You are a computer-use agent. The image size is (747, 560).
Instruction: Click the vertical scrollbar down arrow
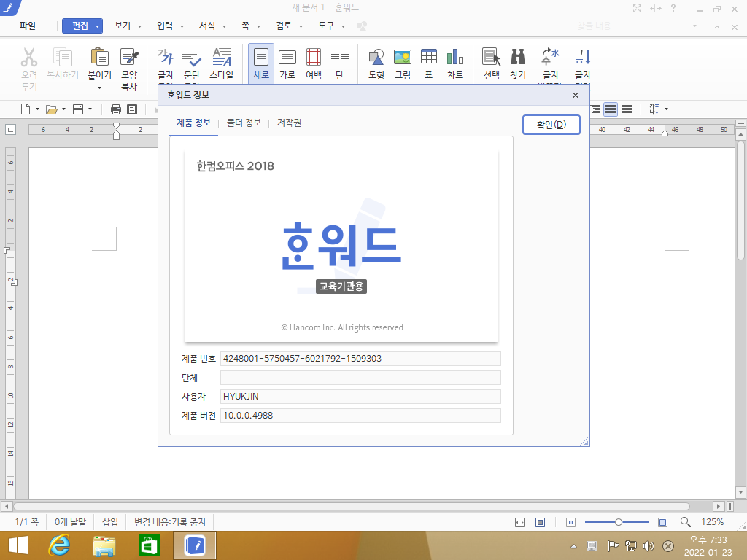tap(740, 492)
